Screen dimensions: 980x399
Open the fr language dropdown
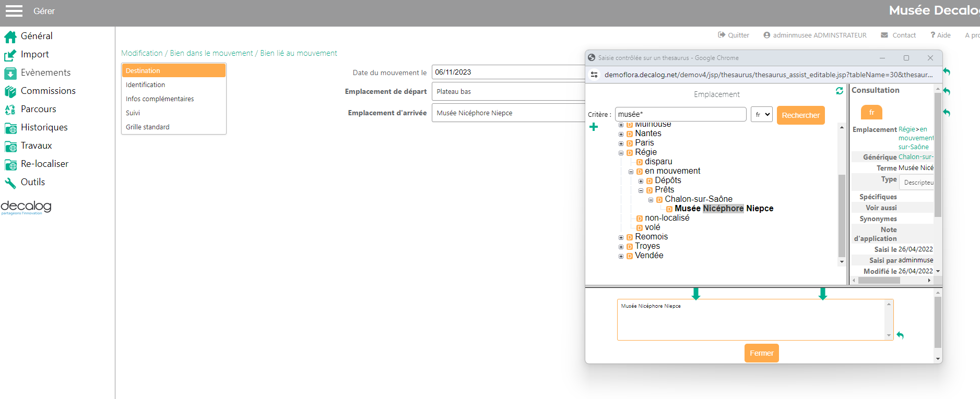point(761,114)
